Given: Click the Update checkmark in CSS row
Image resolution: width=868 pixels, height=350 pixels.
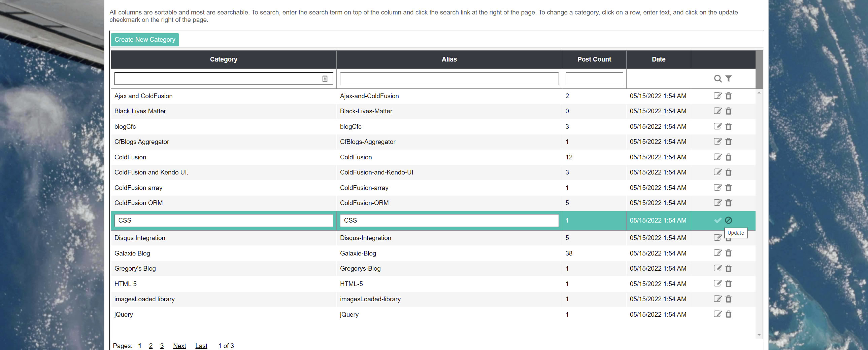Looking at the screenshot, I should pyautogui.click(x=718, y=221).
